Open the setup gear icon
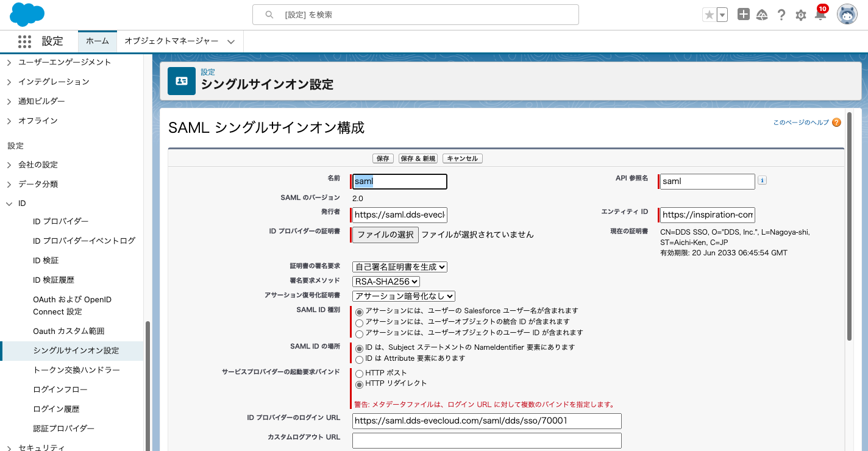 point(801,15)
